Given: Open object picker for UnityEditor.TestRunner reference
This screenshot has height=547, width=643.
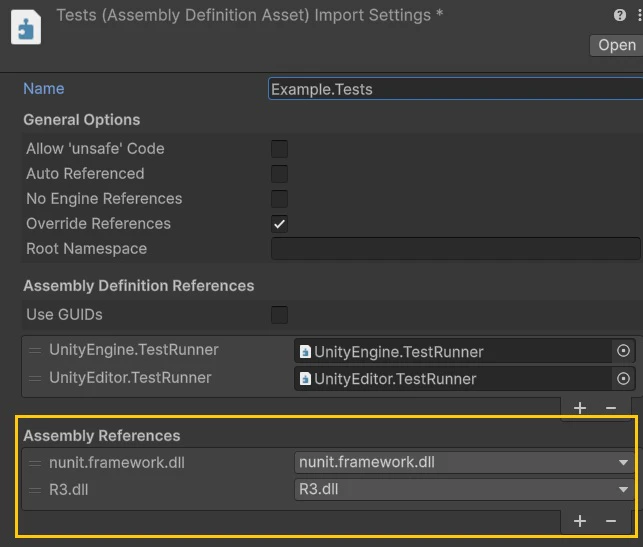Looking at the screenshot, I should click(x=623, y=378).
